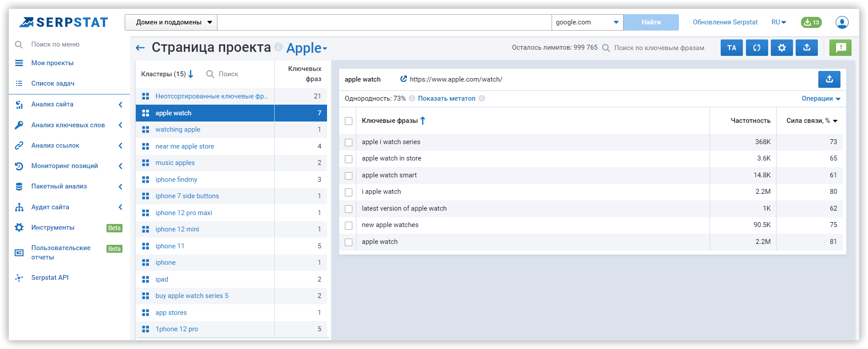
Task: Click the Анализ ключевых слов key icon
Action: click(19, 125)
